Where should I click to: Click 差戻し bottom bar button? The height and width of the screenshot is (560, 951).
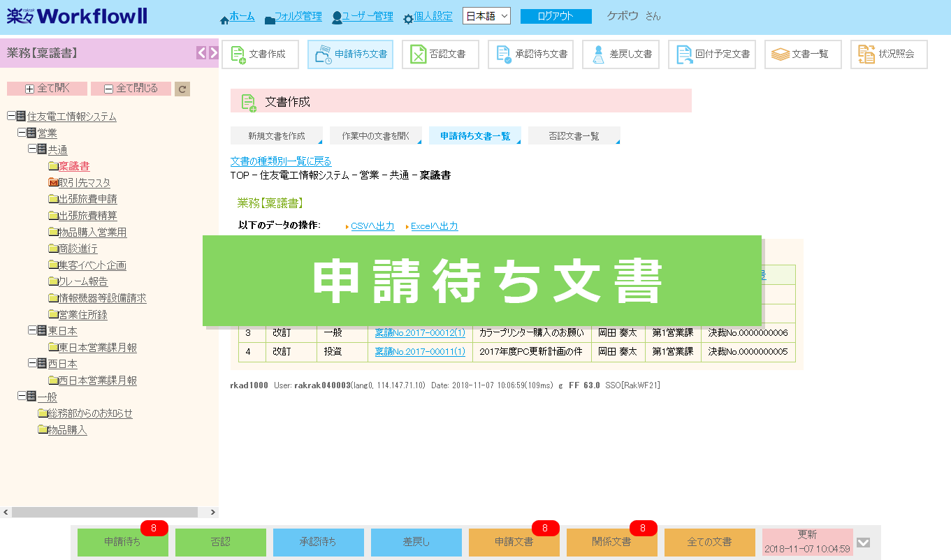click(x=416, y=542)
